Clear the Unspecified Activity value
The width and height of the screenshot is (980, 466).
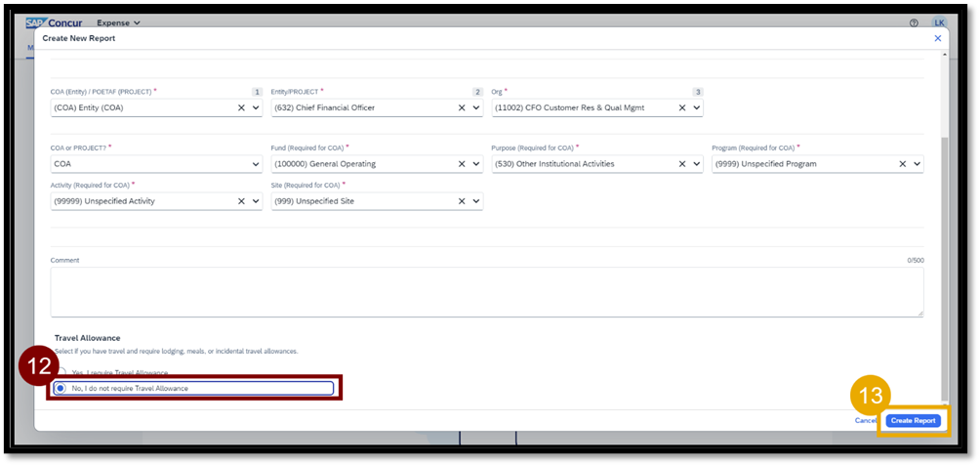pos(241,201)
